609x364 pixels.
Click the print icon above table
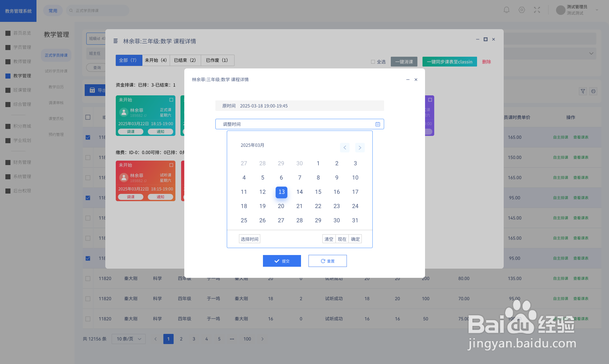click(593, 91)
